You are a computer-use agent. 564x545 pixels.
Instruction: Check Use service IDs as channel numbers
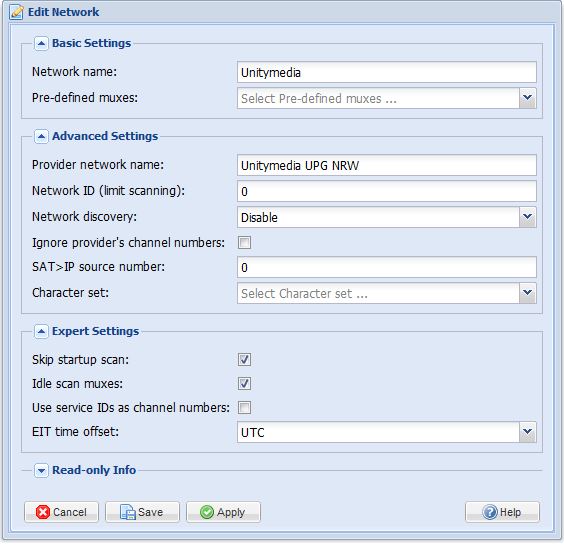coord(244,408)
